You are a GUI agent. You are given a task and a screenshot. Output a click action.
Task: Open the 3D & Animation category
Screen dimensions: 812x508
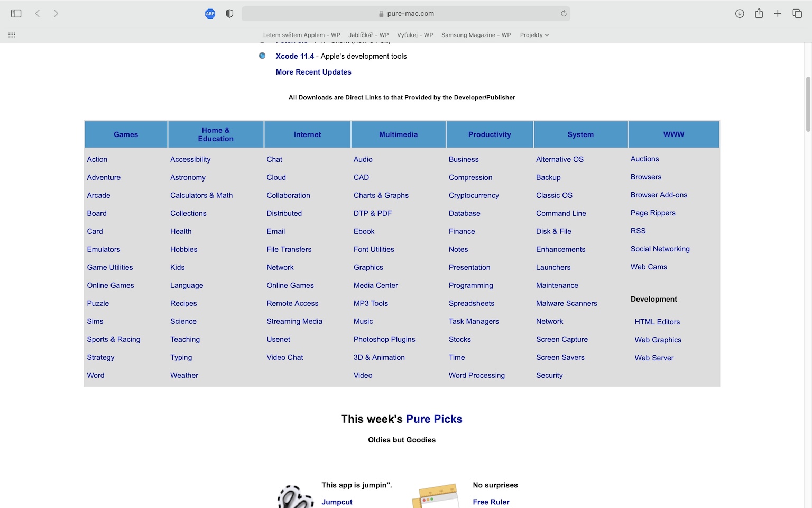(379, 357)
